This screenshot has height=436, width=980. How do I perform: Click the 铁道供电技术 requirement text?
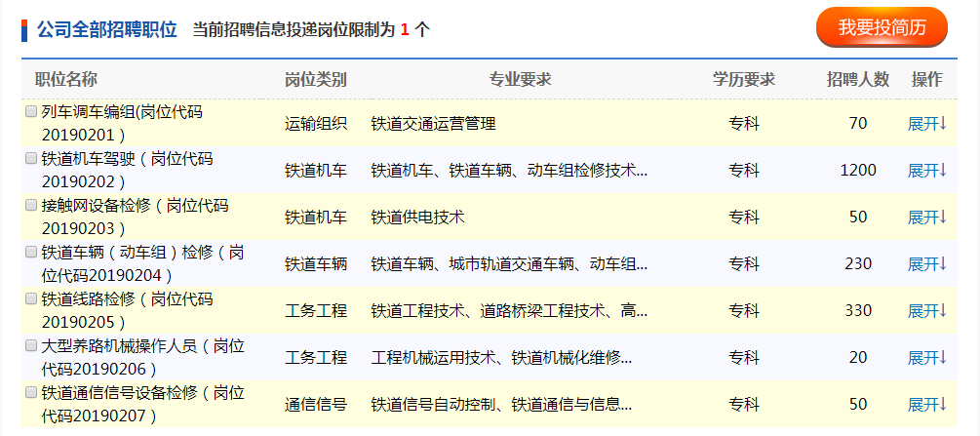[x=417, y=218]
